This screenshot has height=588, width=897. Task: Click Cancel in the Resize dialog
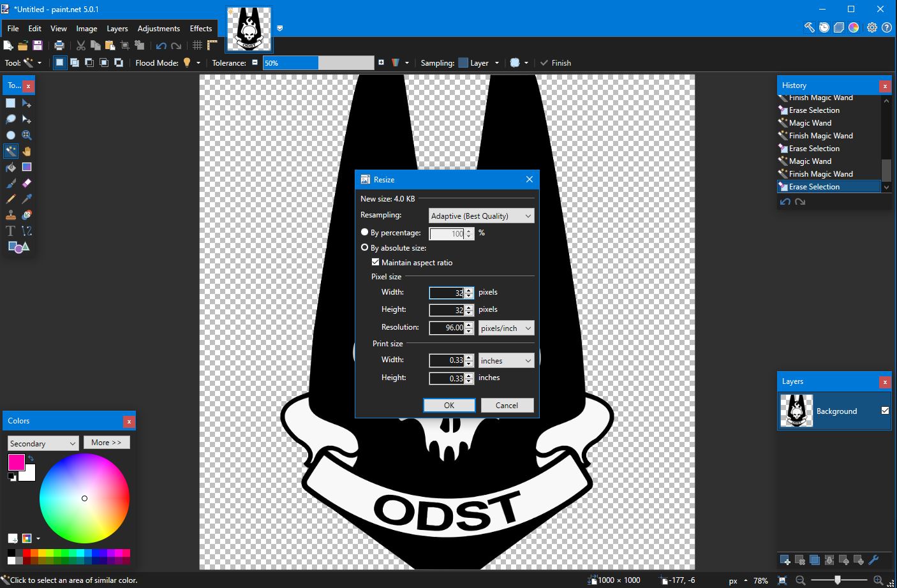coord(507,406)
